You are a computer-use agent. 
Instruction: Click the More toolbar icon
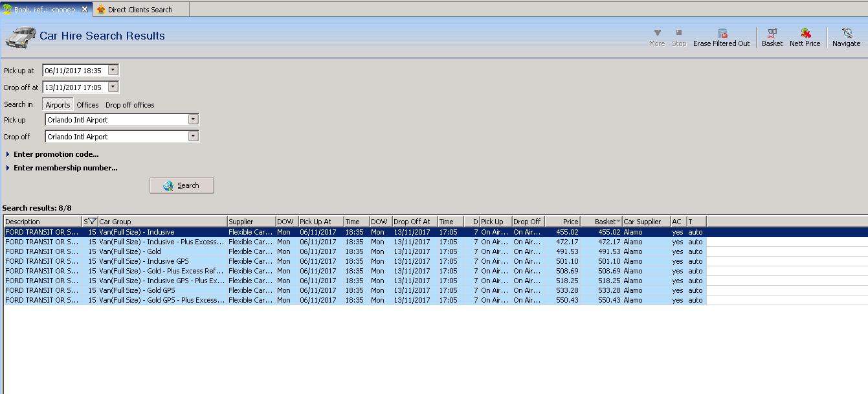(657, 37)
